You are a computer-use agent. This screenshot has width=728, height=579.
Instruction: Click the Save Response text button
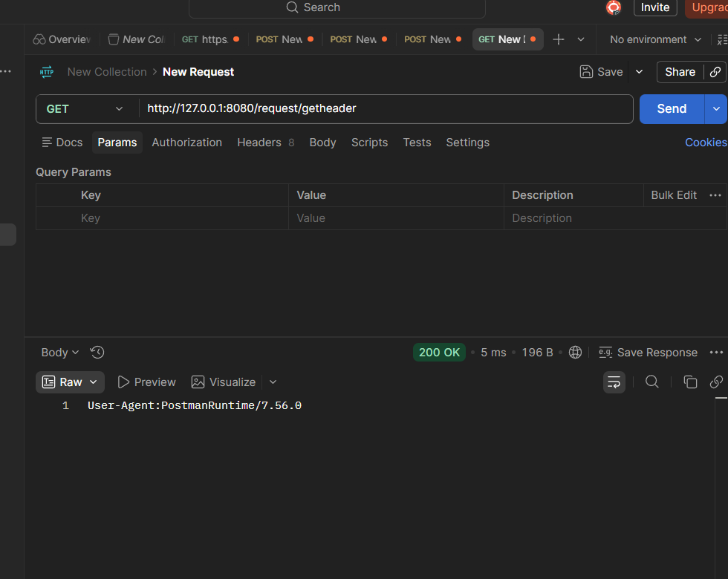657,353
